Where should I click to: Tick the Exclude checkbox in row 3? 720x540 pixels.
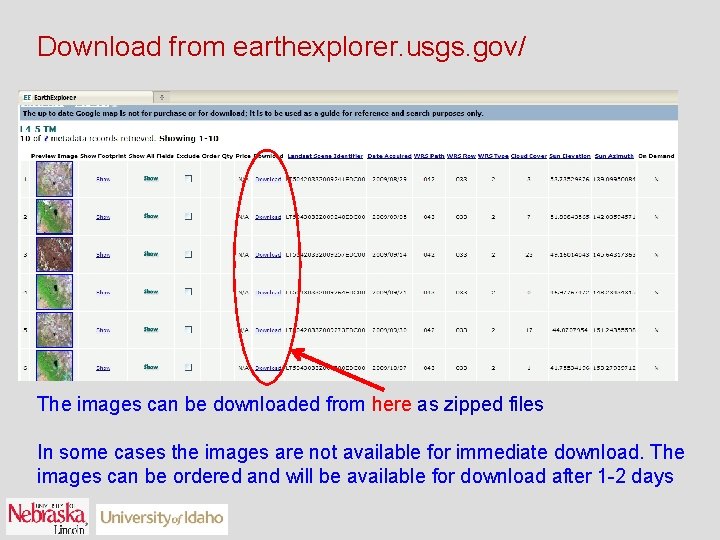point(188,254)
